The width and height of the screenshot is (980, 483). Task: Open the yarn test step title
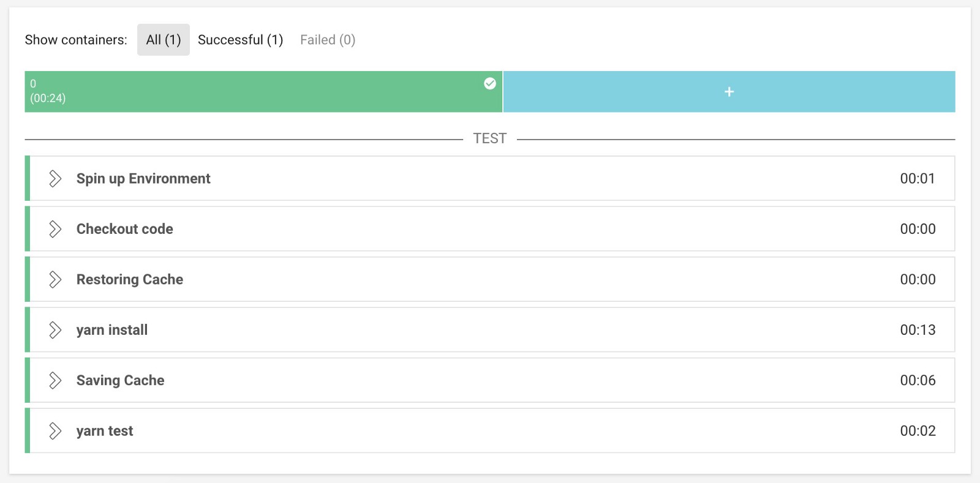(105, 431)
